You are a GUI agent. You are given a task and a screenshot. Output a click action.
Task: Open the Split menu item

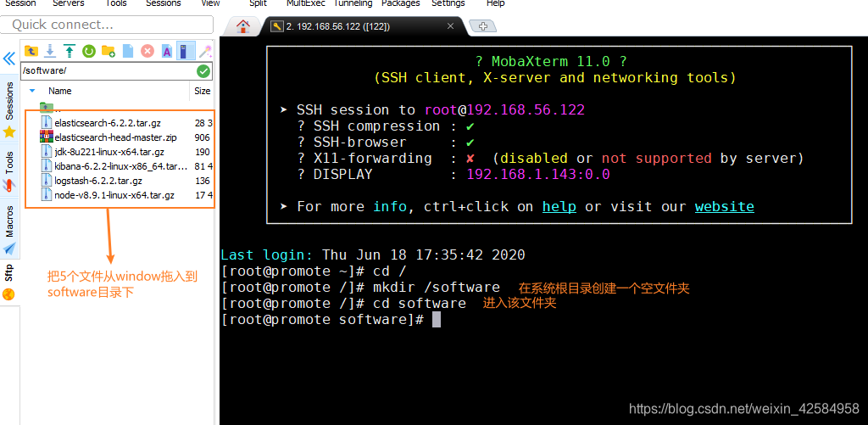258,3
